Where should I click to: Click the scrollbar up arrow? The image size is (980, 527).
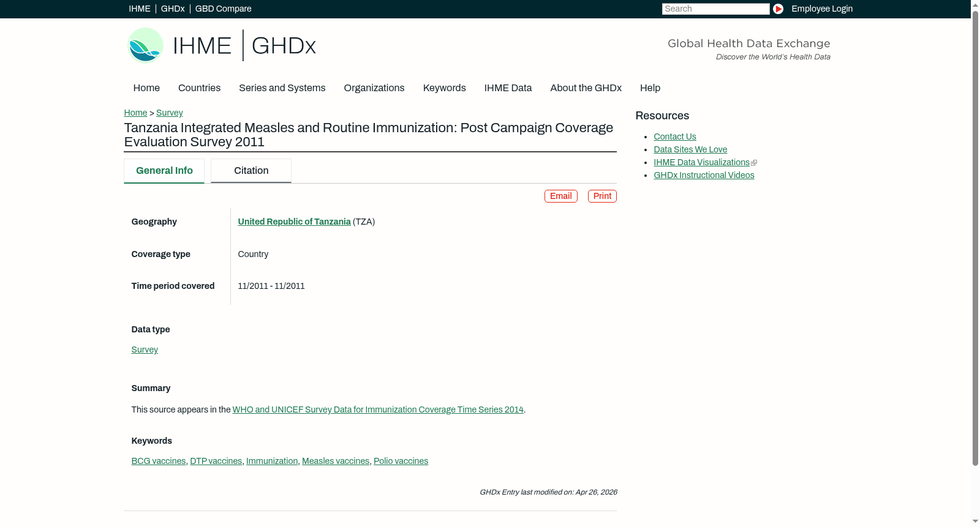coord(975,4)
